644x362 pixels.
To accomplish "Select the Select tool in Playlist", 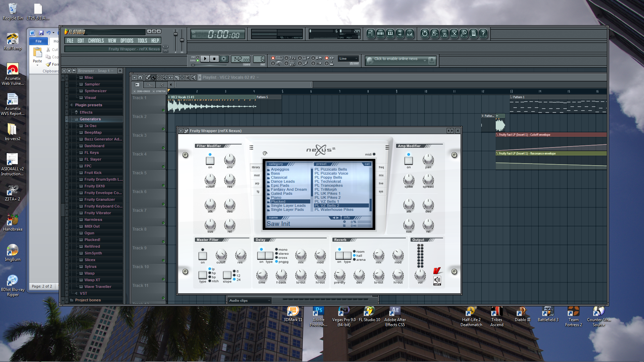I will pyautogui.click(x=182, y=77).
